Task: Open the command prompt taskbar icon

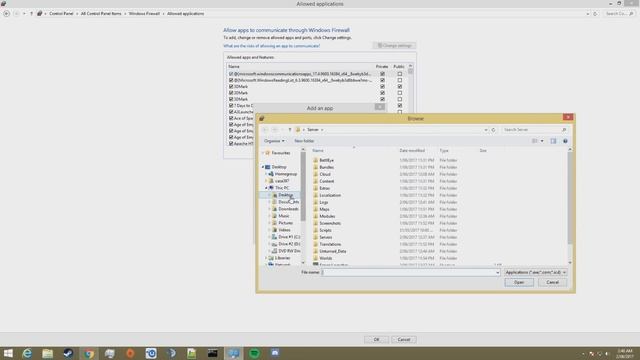Action: point(213,353)
